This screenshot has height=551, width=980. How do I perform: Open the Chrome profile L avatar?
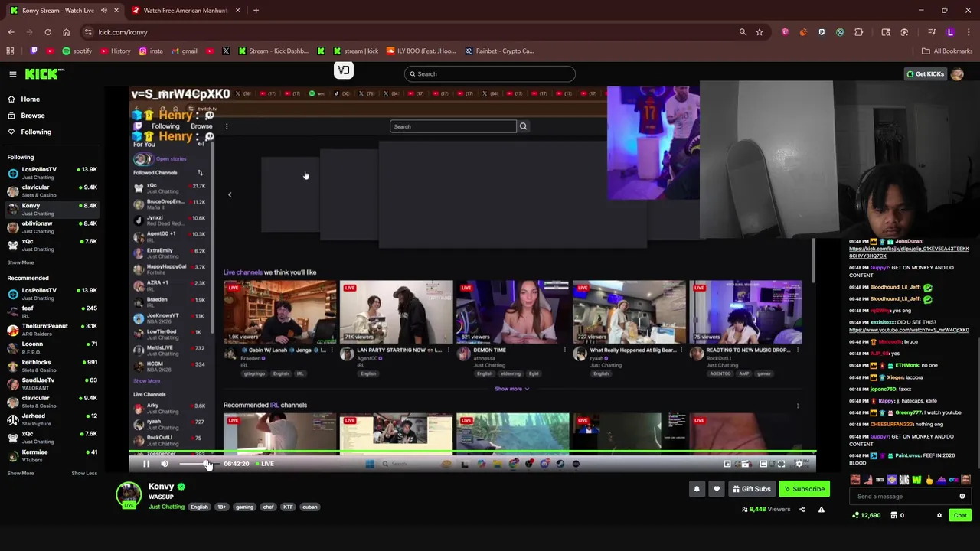(x=950, y=32)
